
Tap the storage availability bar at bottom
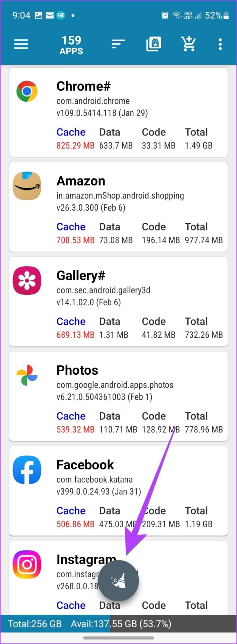click(118, 624)
